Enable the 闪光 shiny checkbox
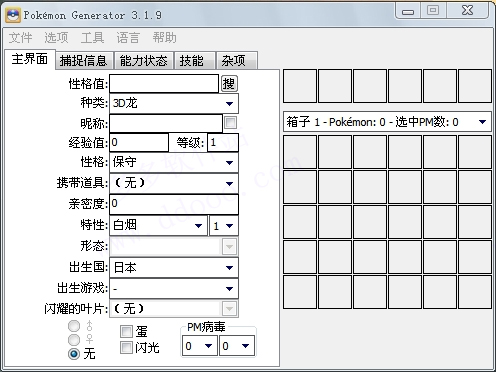Image resolution: width=496 pixels, height=372 pixels. click(x=126, y=347)
